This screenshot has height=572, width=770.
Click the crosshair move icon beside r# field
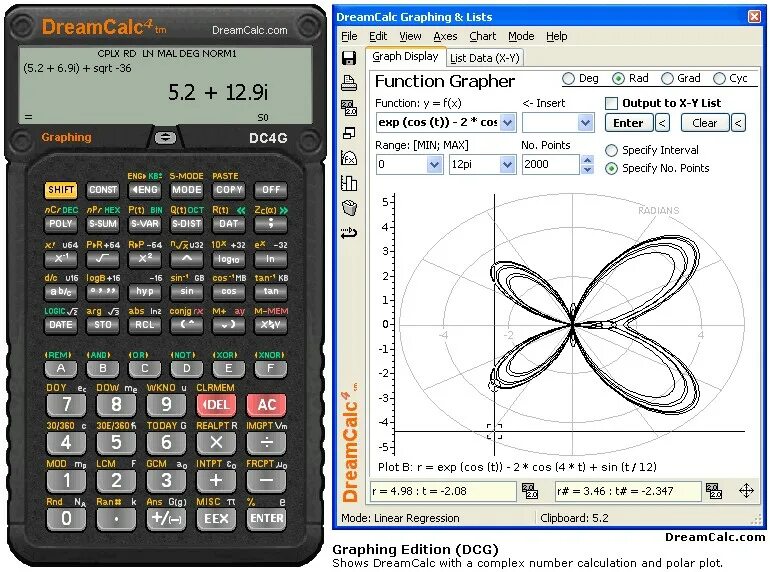pyautogui.click(x=746, y=490)
